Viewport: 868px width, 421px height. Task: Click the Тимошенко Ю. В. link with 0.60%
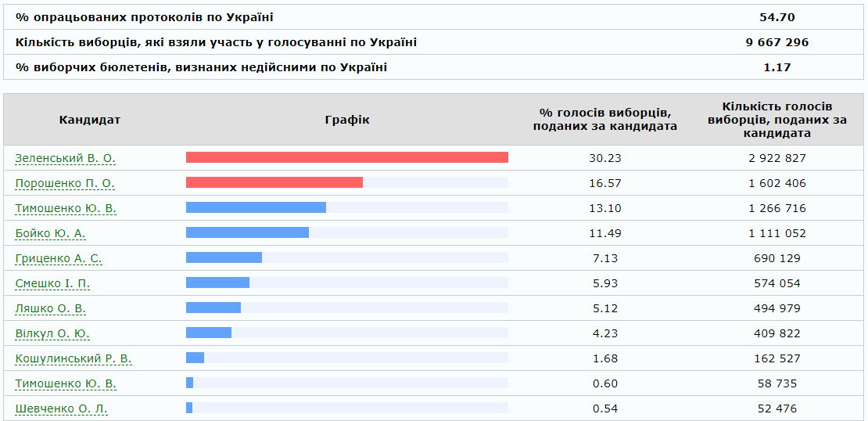[66, 383]
